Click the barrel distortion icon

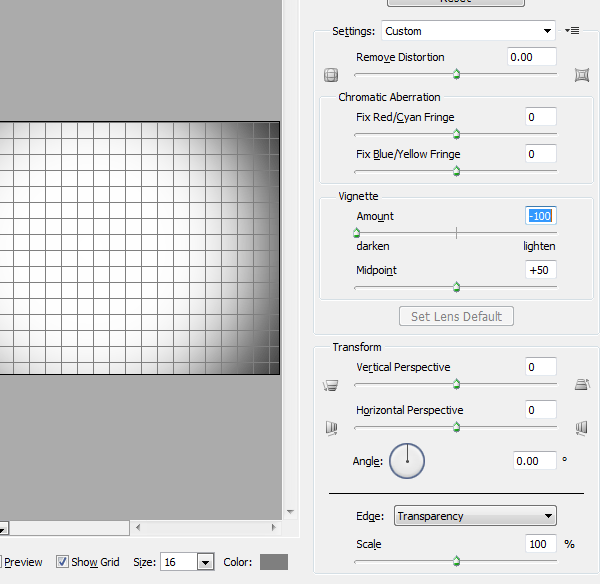331,75
